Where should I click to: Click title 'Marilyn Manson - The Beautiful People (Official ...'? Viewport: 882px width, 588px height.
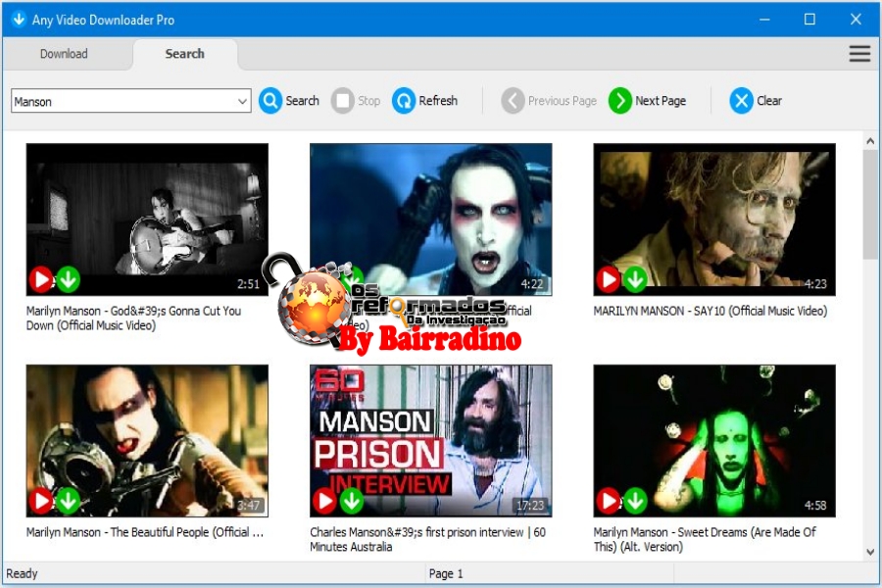tap(145, 532)
